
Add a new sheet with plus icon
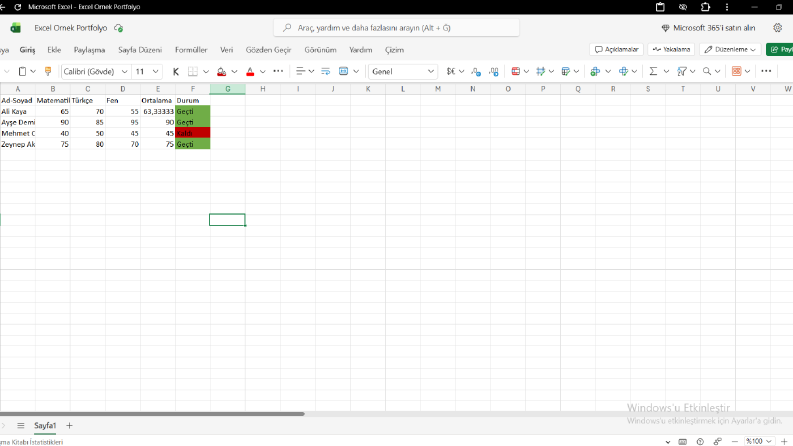[x=69, y=426]
